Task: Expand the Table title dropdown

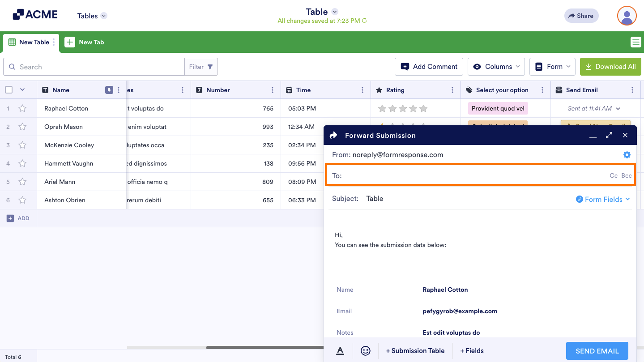Action: click(x=335, y=12)
